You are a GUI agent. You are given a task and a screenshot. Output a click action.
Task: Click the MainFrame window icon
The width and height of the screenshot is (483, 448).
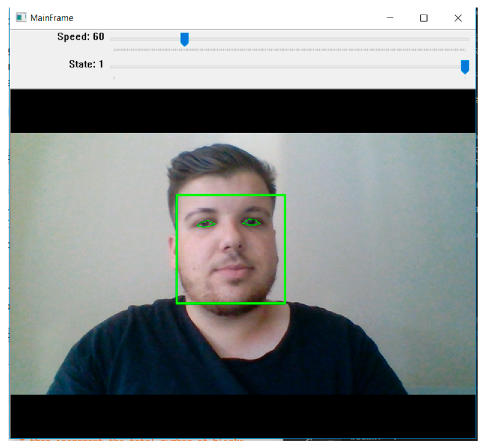click(x=21, y=17)
